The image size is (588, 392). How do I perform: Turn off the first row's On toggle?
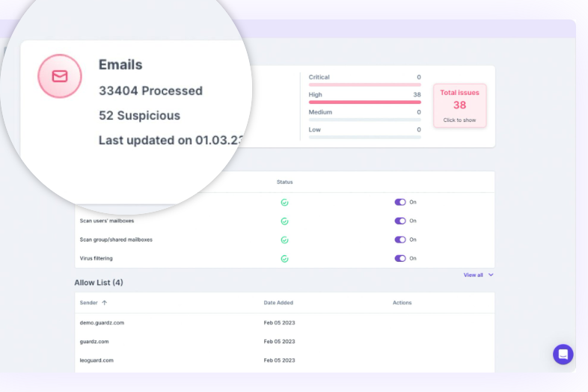point(400,202)
